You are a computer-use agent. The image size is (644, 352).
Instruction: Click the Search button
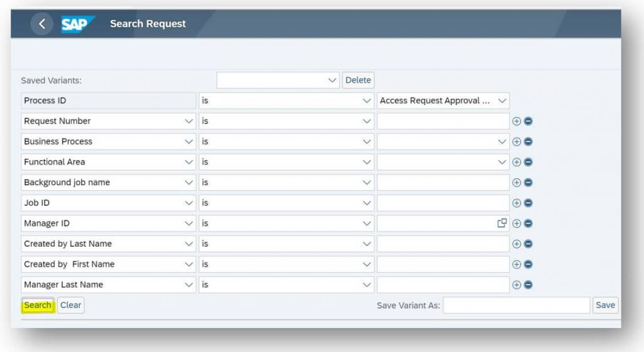38,305
